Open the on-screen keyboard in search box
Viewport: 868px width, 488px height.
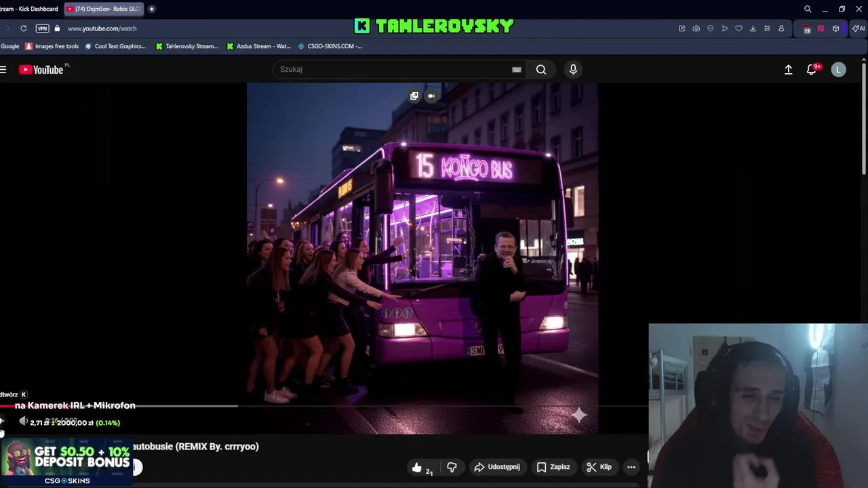click(517, 69)
